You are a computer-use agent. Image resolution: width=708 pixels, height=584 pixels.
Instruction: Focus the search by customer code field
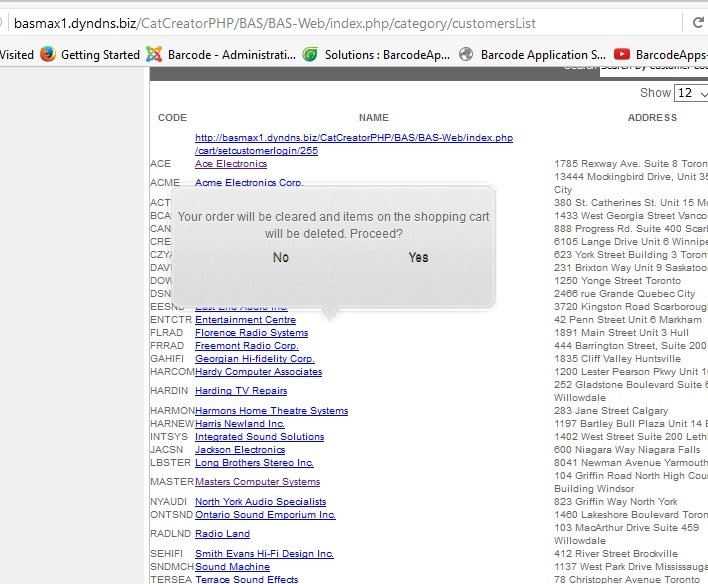click(x=654, y=70)
